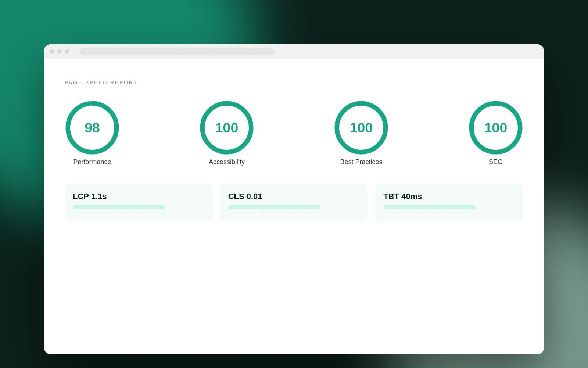The image size is (588, 368).
Task: Open the TBT 40ms metric card
Action: coord(449,202)
